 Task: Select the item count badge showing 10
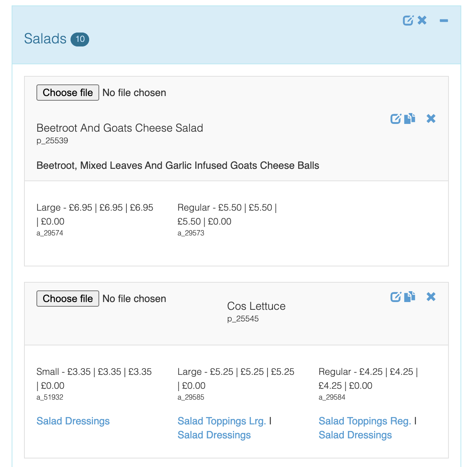click(80, 39)
